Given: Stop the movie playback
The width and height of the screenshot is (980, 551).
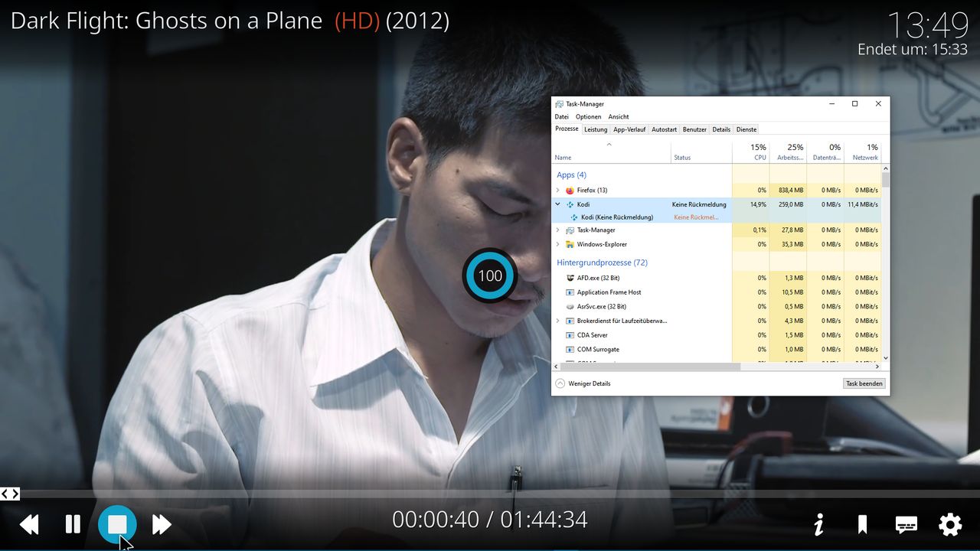Looking at the screenshot, I should point(117,524).
